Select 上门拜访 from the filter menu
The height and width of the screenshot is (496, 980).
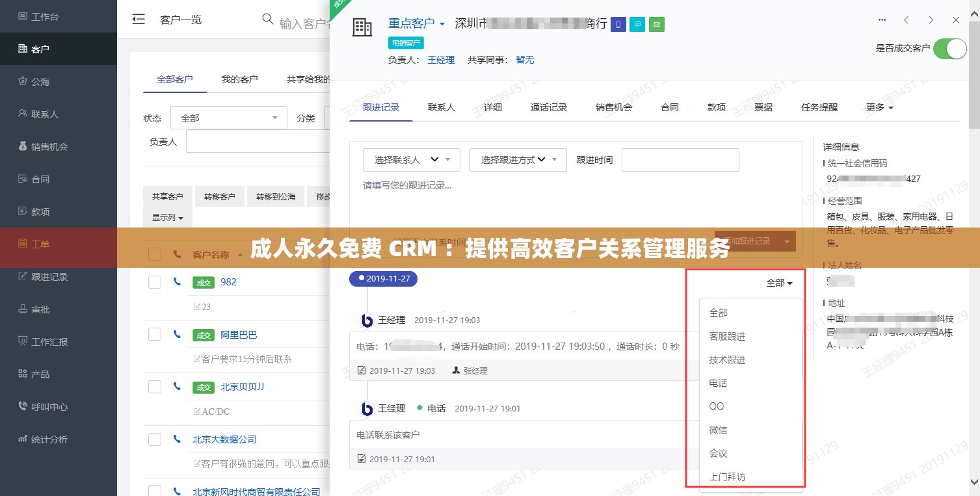pyautogui.click(x=727, y=476)
